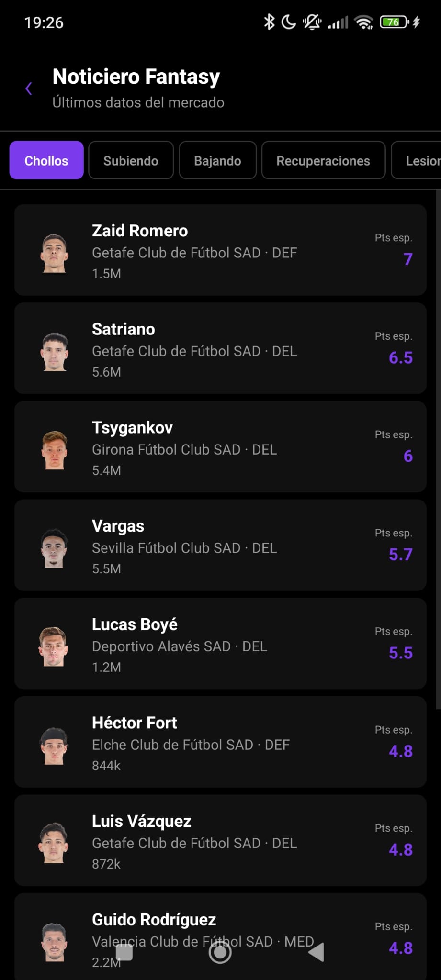The image size is (441, 980).
Task: Click the vertical scrollbar on right edge
Action: tap(438, 450)
